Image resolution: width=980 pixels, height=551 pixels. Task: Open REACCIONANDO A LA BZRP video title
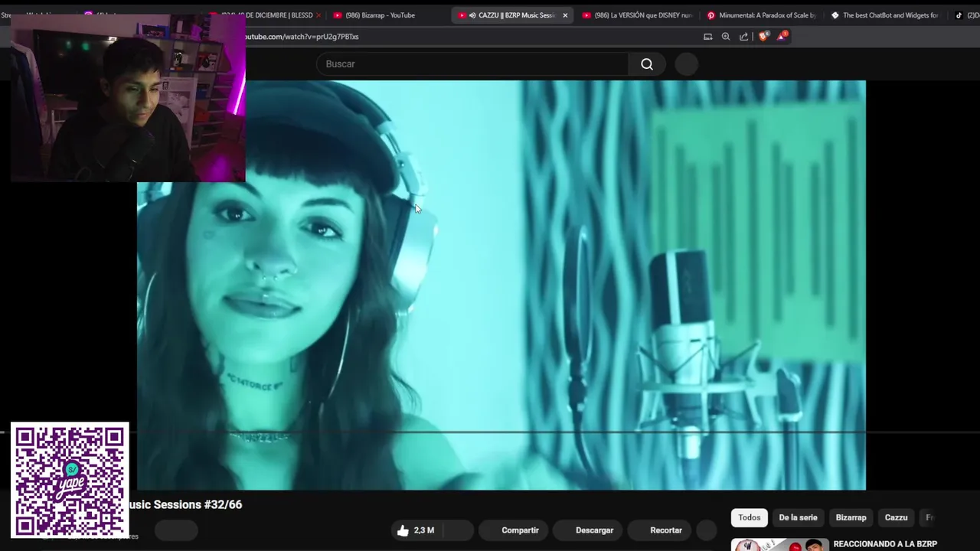885,544
